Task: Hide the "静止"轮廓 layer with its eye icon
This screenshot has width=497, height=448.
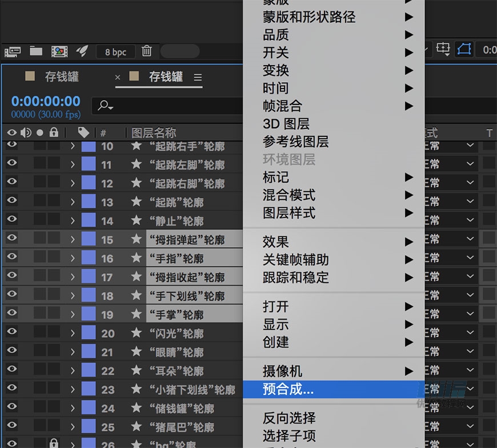Action: click(x=11, y=220)
